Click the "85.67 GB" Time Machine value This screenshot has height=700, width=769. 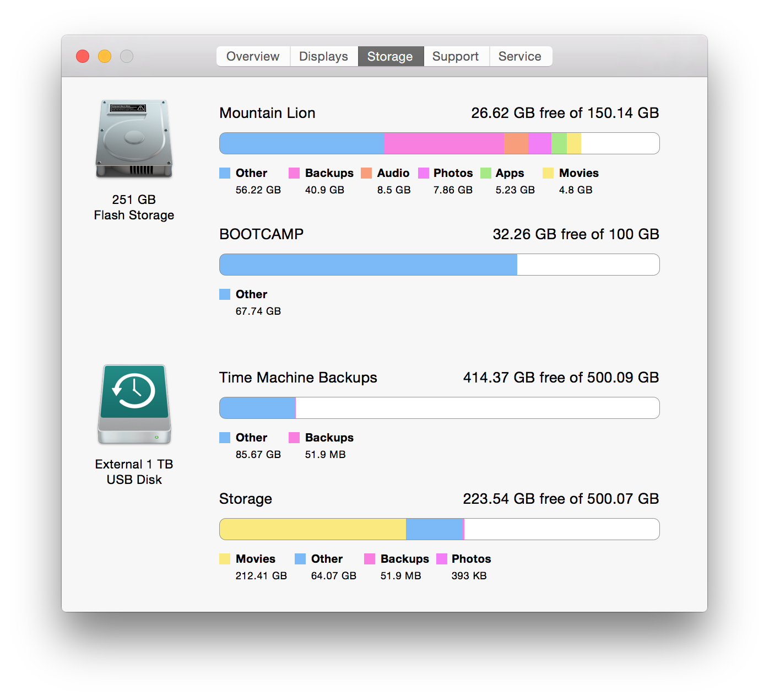[x=258, y=455]
